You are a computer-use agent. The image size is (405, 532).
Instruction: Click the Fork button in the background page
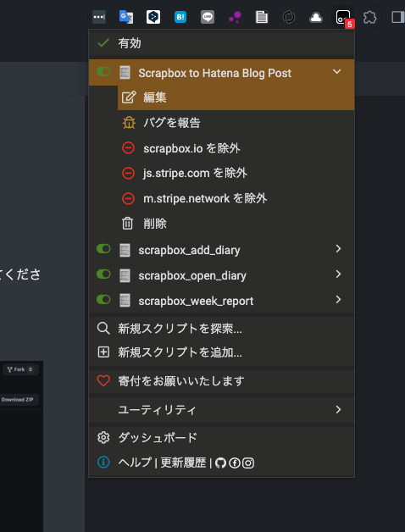point(20,369)
